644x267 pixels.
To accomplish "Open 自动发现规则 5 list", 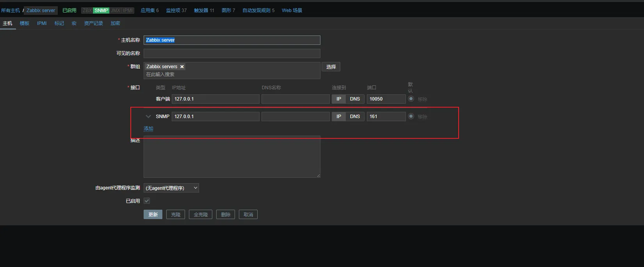I will (x=258, y=11).
